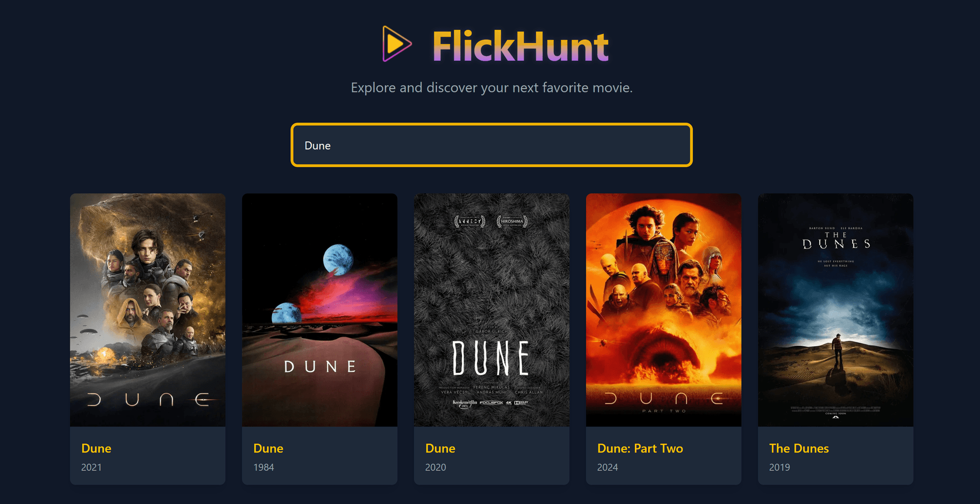Select The Dunes title link

(x=799, y=448)
